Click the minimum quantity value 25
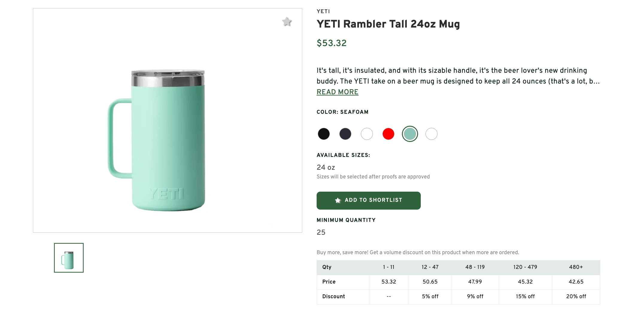Viewport: 644px width, 309px height. [x=321, y=232]
